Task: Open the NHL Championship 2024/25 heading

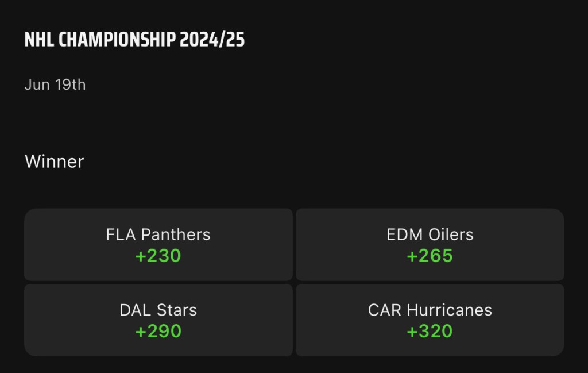Action: (134, 40)
